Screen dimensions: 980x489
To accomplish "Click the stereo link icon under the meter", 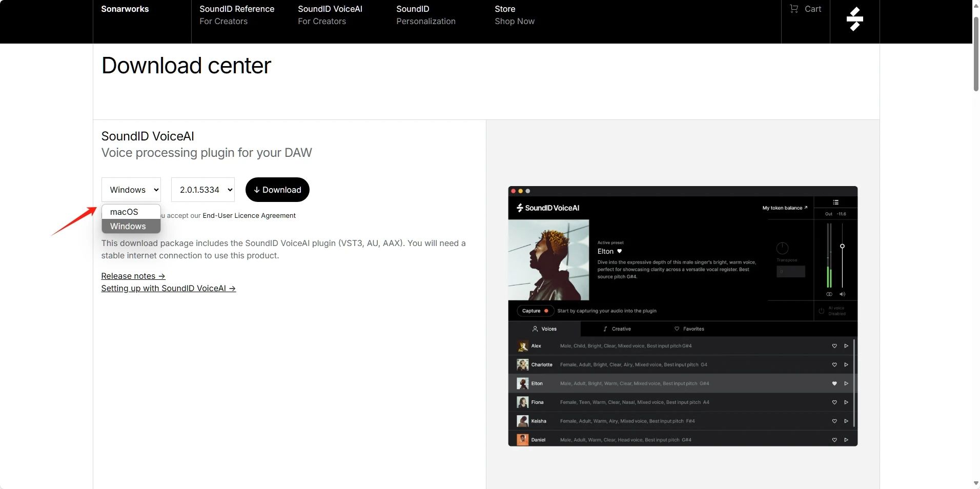I will coord(829,294).
